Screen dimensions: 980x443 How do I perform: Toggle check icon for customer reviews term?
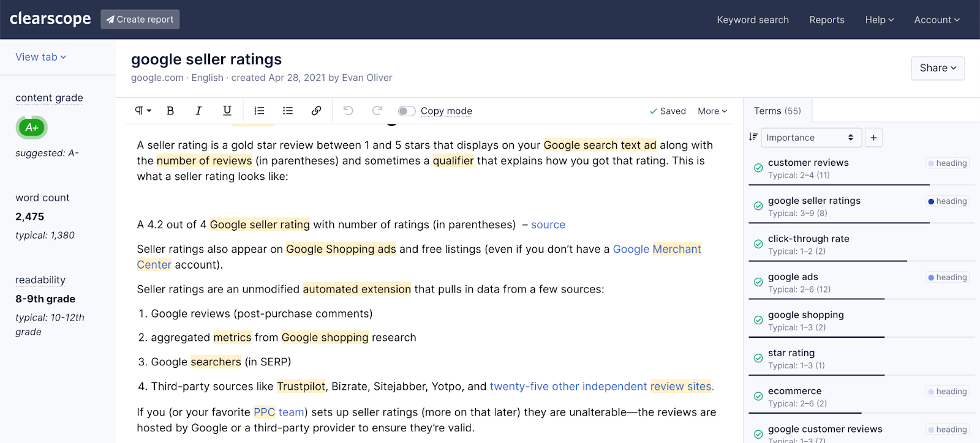(758, 168)
